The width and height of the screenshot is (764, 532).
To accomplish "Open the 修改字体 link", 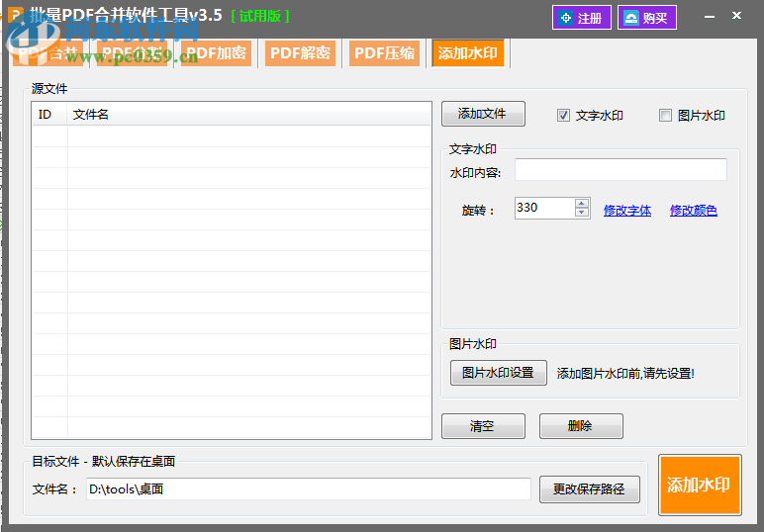I will [x=627, y=211].
